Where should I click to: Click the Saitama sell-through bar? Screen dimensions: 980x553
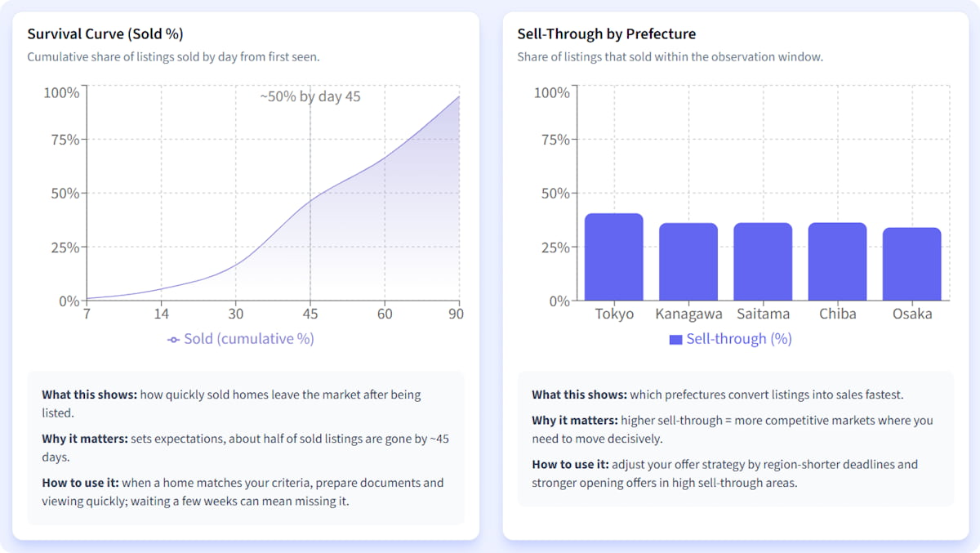coord(763,262)
